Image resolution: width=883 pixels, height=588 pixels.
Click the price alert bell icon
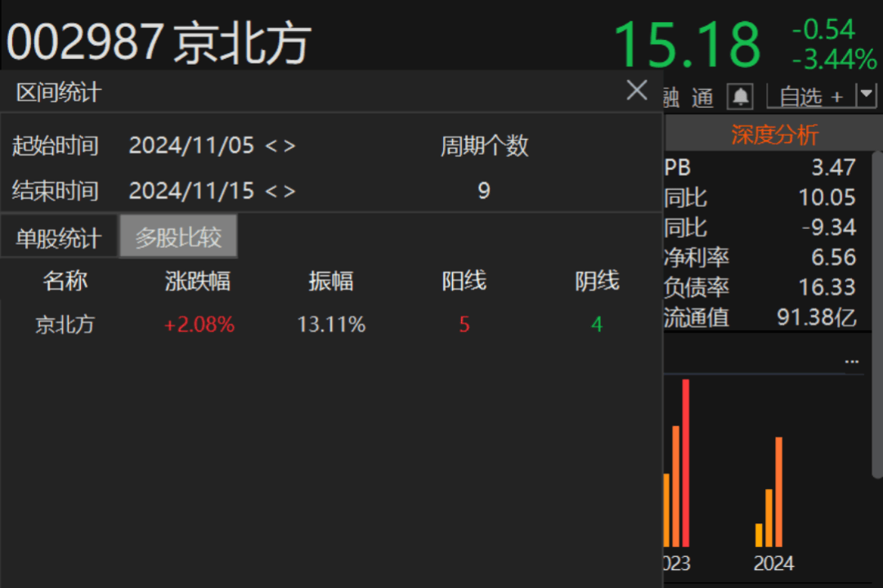coord(740,97)
